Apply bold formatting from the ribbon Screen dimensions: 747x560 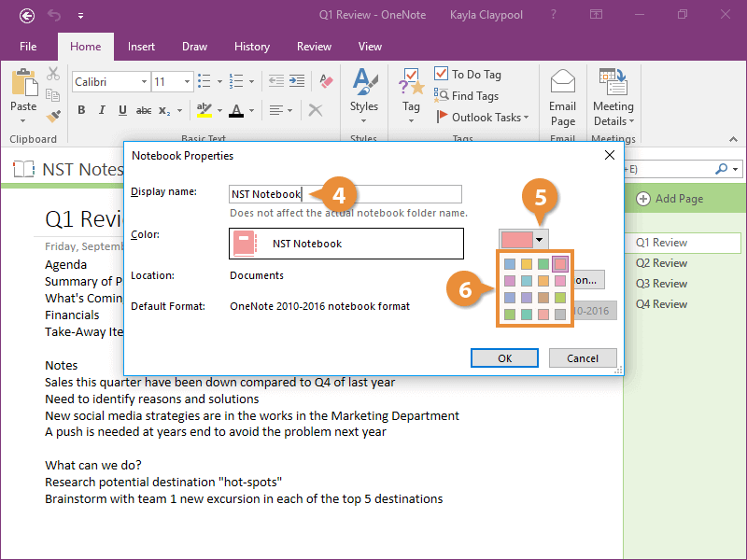click(x=81, y=109)
